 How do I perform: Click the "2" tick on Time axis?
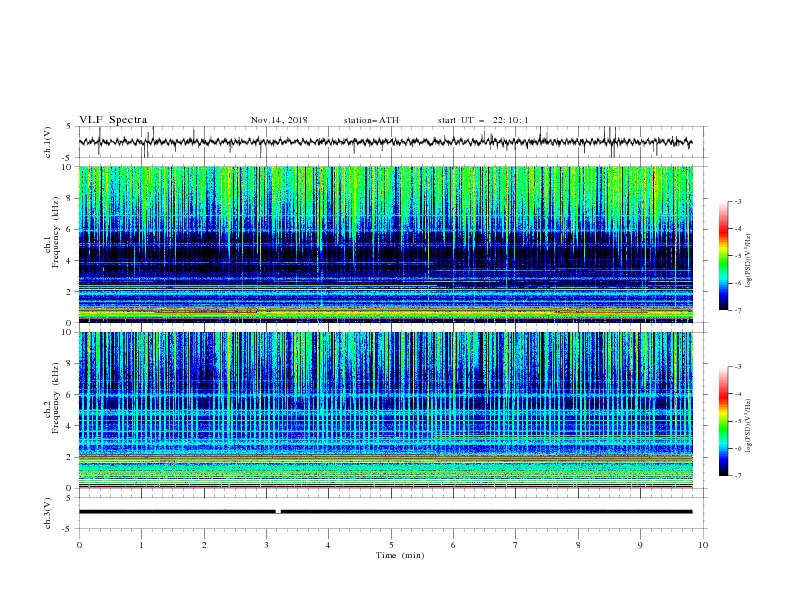click(x=204, y=545)
